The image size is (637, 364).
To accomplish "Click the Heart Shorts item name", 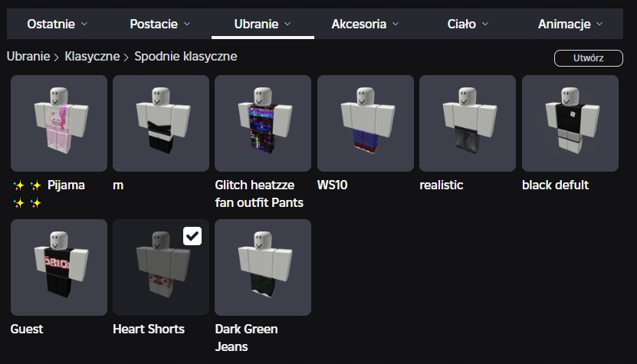I will coord(149,329).
